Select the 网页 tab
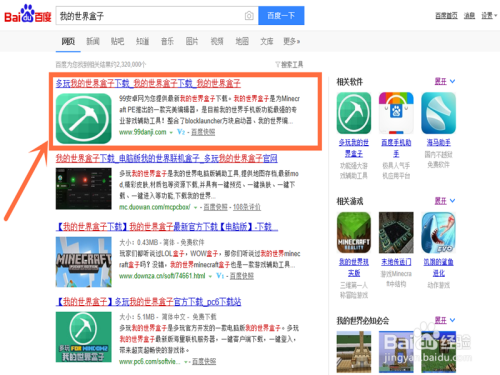500x375 pixels. [68, 41]
